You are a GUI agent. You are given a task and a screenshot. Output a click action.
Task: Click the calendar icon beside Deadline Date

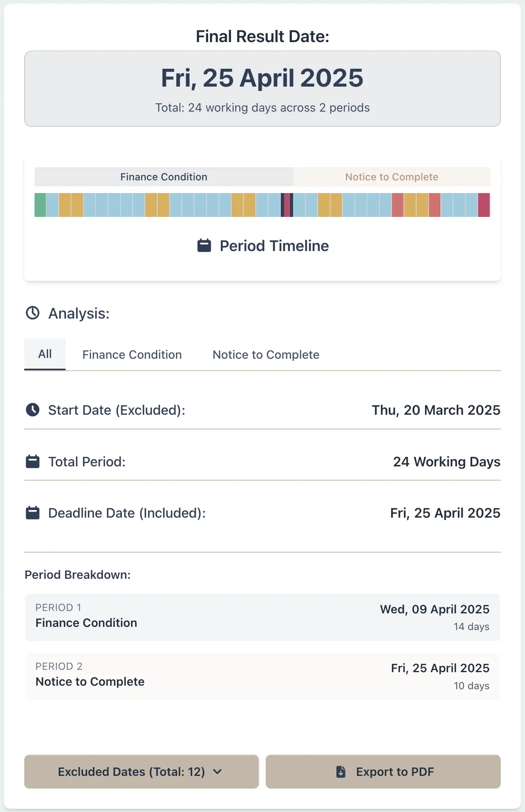coord(32,512)
